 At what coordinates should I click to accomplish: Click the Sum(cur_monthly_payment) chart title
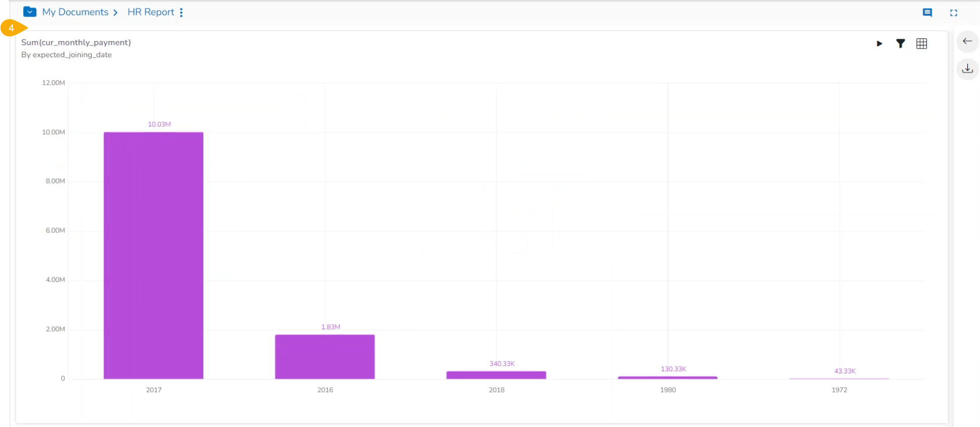click(76, 42)
